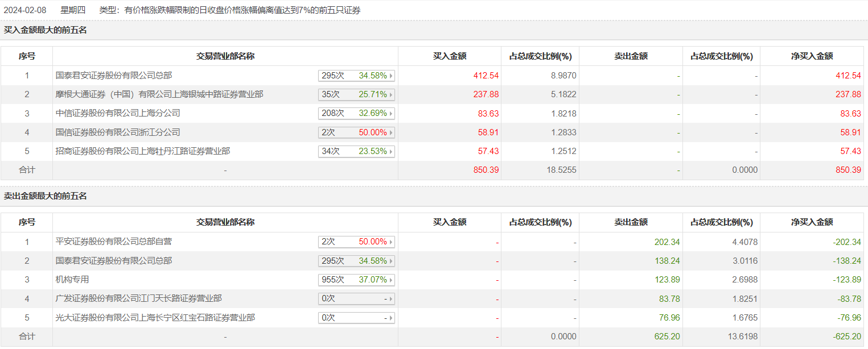This screenshot has height=349, width=868.
Task: Click arrow icon beside 35次 25.71% stats
Action: tap(391, 94)
